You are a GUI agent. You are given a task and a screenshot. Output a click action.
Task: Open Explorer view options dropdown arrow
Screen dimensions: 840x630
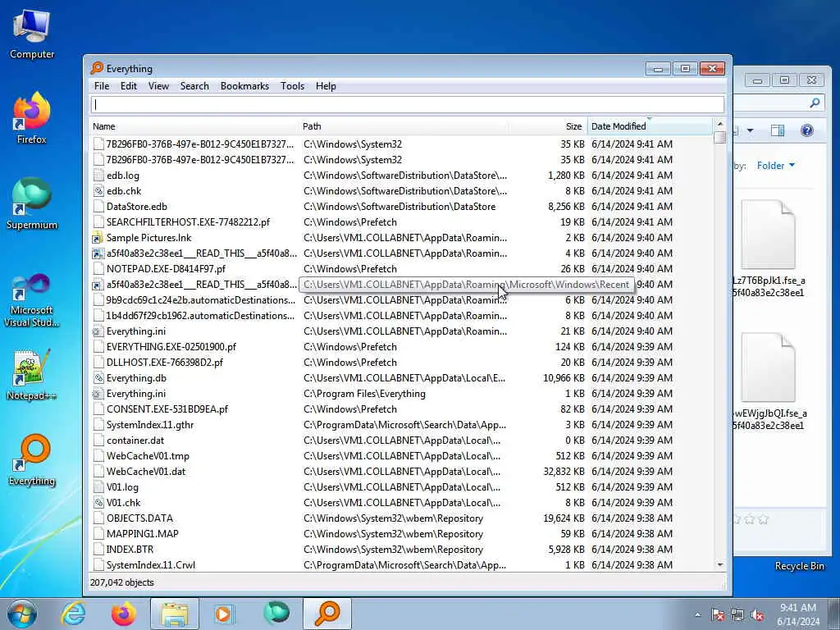(x=750, y=130)
